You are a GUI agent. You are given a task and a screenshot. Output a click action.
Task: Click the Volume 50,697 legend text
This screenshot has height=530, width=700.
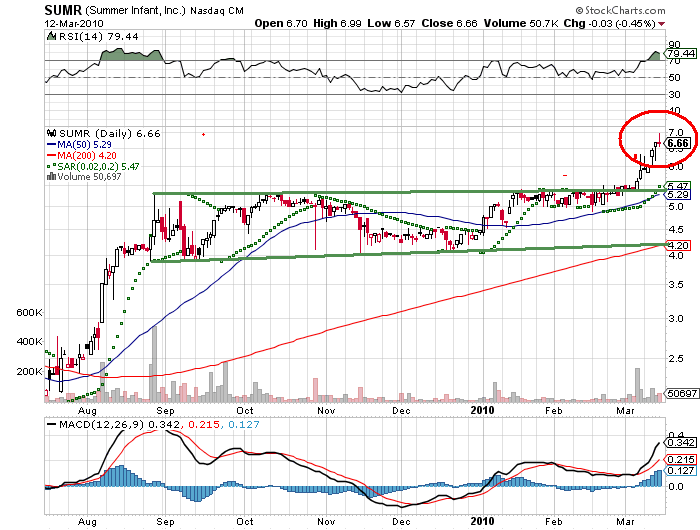(x=89, y=177)
